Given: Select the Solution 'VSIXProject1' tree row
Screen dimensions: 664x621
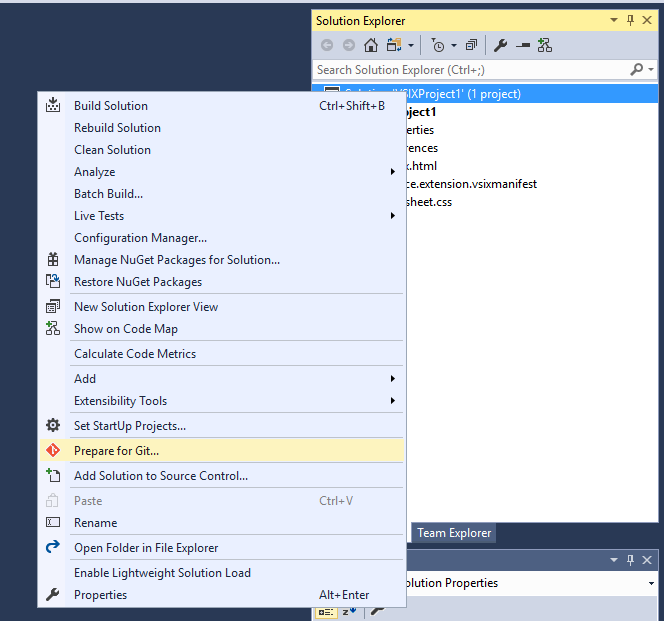Looking at the screenshot, I should click(485, 94).
